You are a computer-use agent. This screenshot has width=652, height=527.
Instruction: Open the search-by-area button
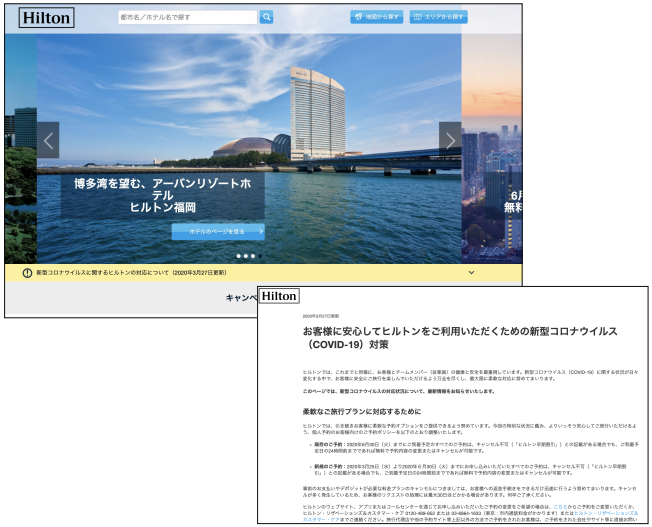coord(439,17)
